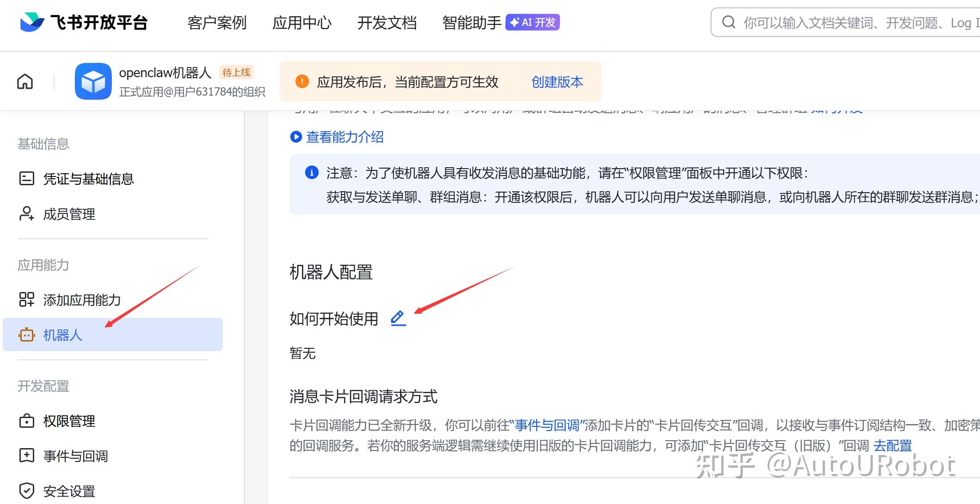Select the 机器人 sidebar item
This screenshot has height=504, width=980.
click(62, 335)
